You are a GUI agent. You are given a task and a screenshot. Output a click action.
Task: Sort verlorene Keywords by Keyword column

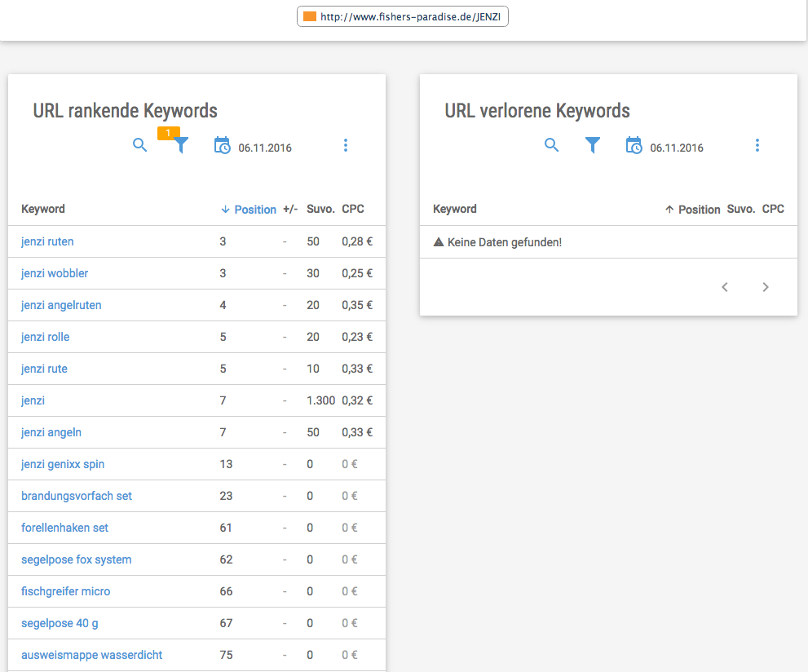coord(454,209)
